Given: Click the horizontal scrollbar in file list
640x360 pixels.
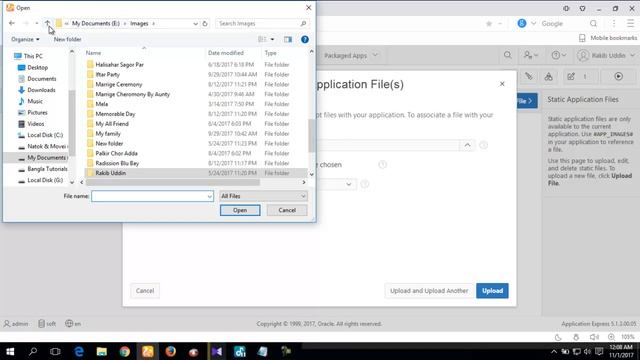Looking at the screenshot, I should coord(173,182).
